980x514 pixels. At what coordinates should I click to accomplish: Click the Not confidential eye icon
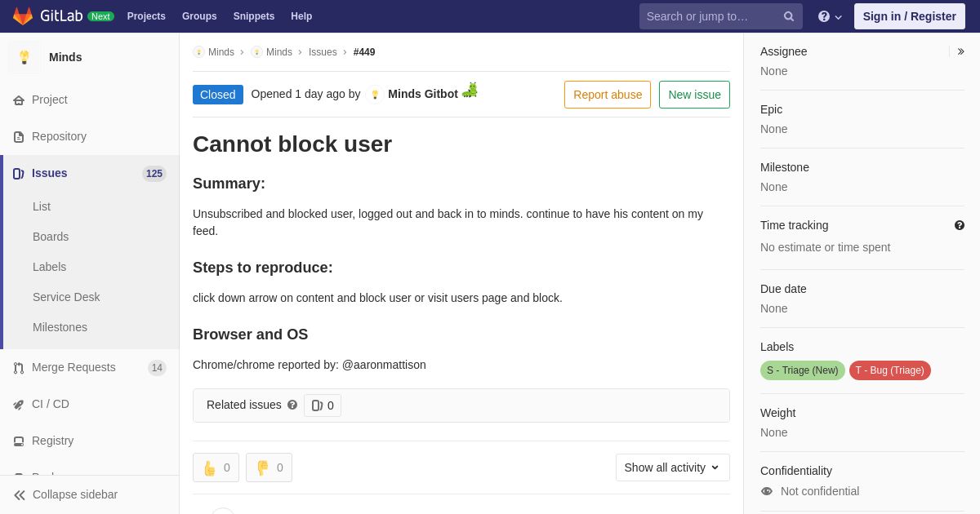tap(767, 491)
